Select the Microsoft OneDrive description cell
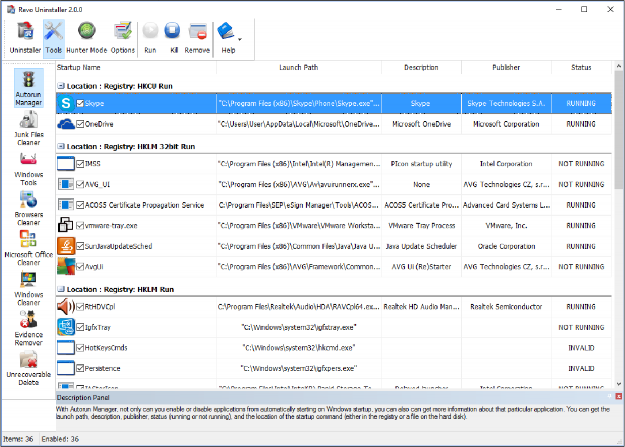 [421, 124]
